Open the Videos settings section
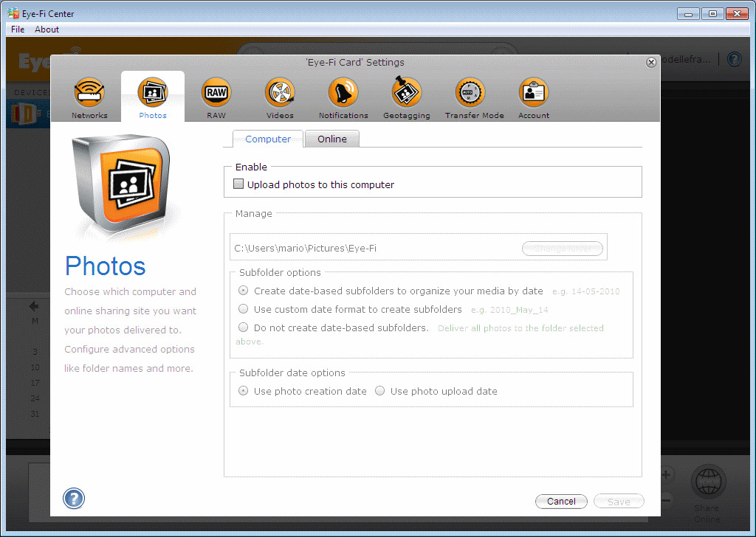 click(280, 98)
